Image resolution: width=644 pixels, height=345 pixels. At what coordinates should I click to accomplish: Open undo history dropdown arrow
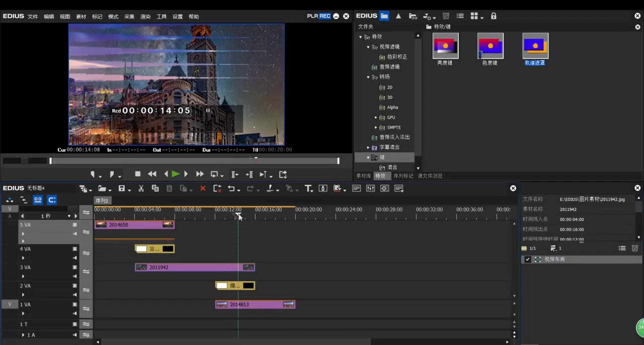239,190
